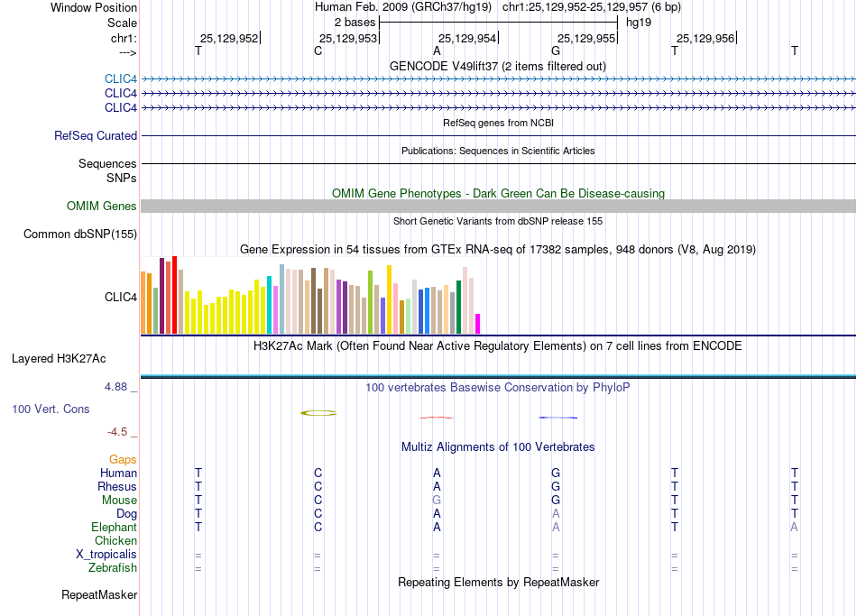Click the 25,129,952 position ruler label
Screen dimensions: 857x616
[228, 38]
